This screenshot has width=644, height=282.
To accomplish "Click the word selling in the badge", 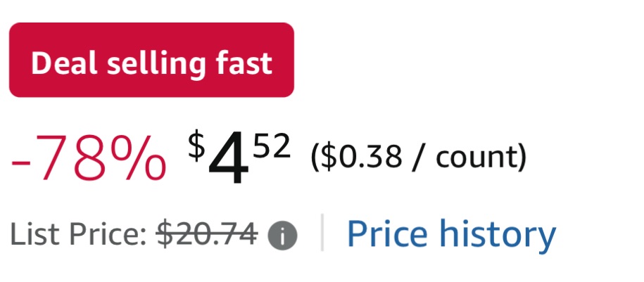I will 156,64.
